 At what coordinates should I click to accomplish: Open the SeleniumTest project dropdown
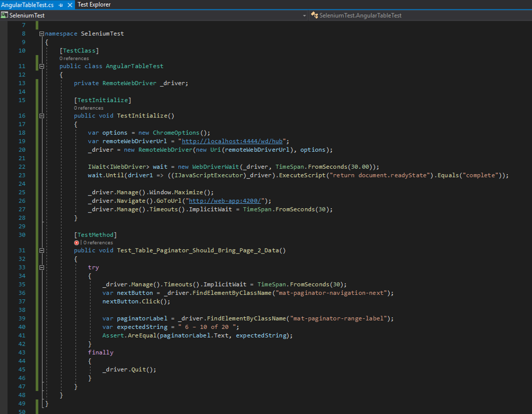point(304,15)
